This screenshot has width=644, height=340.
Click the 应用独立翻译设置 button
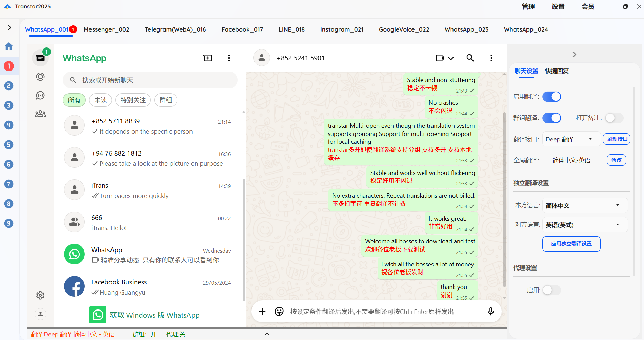(571, 244)
